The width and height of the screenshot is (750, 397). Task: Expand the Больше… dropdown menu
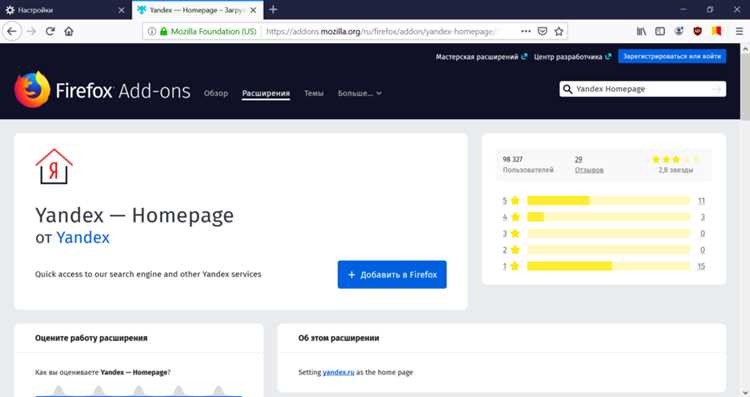pyautogui.click(x=360, y=93)
